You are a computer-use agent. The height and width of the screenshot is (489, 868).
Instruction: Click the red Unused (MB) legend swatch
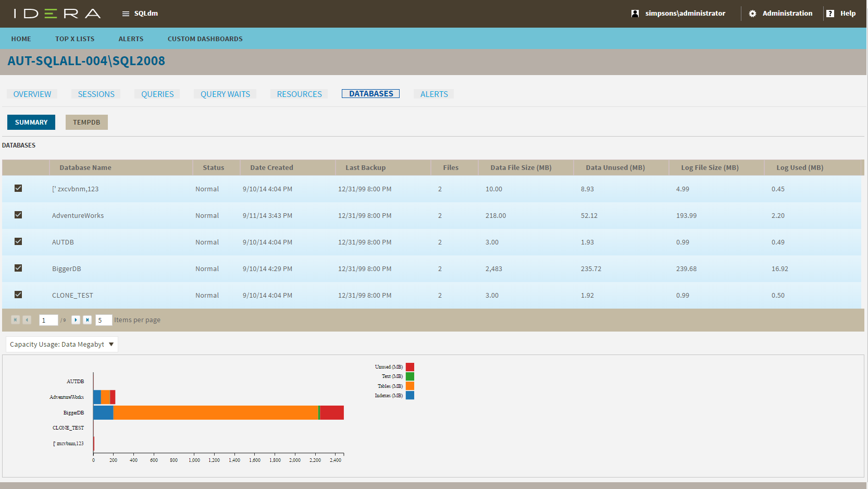pyautogui.click(x=410, y=367)
